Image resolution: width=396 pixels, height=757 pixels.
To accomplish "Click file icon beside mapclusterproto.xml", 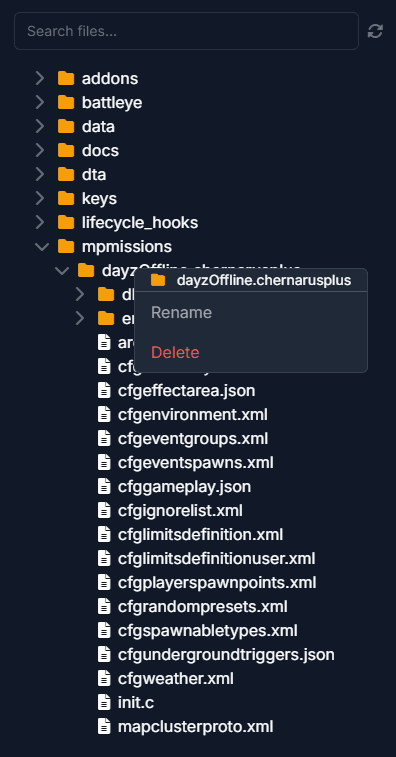I will pos(104,727).
